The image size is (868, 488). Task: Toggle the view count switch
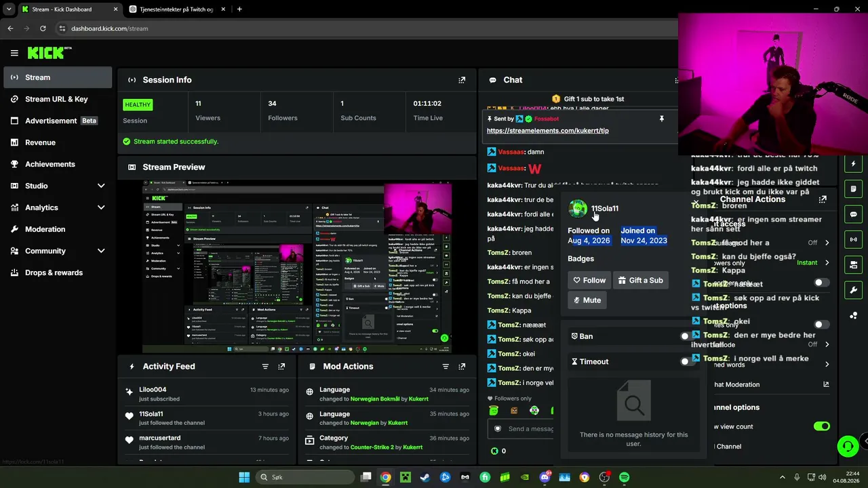pos(822,426)
